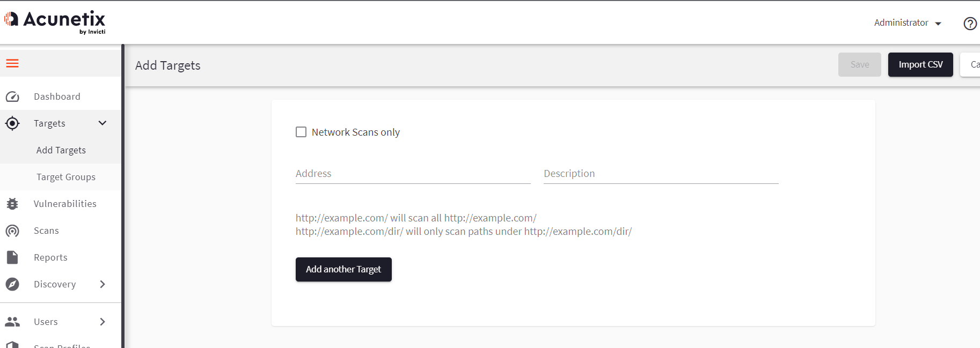Focus the Address input field
The height and width of the screenshot is (348, 980).
tap(413, 174)
